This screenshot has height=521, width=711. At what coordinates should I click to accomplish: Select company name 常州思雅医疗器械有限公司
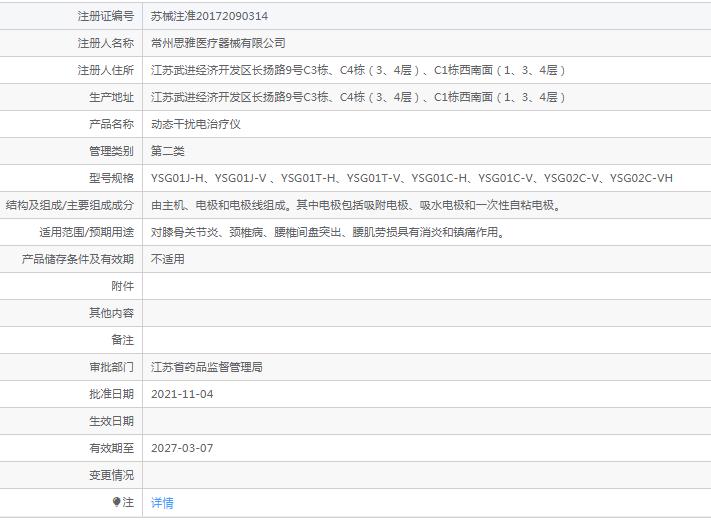click(218, 43)
